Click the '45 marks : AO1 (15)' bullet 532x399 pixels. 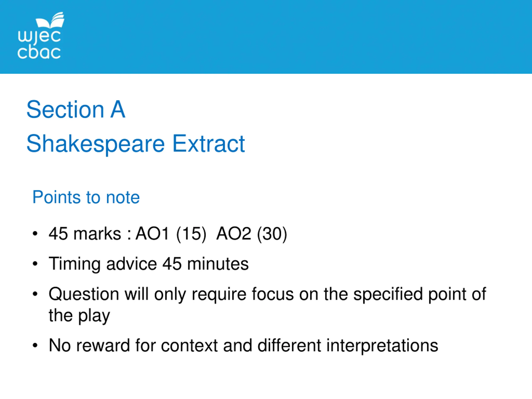[x=127, y=234]
